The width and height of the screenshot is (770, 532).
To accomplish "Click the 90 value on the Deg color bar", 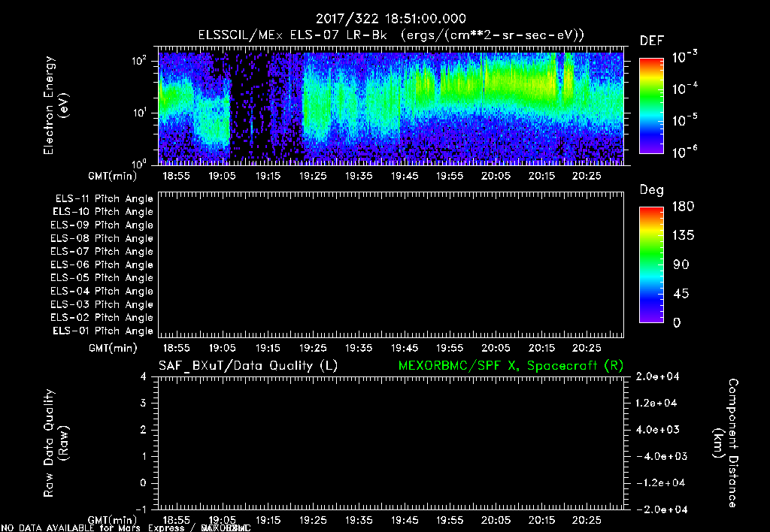I will click(x=681, y=265).
